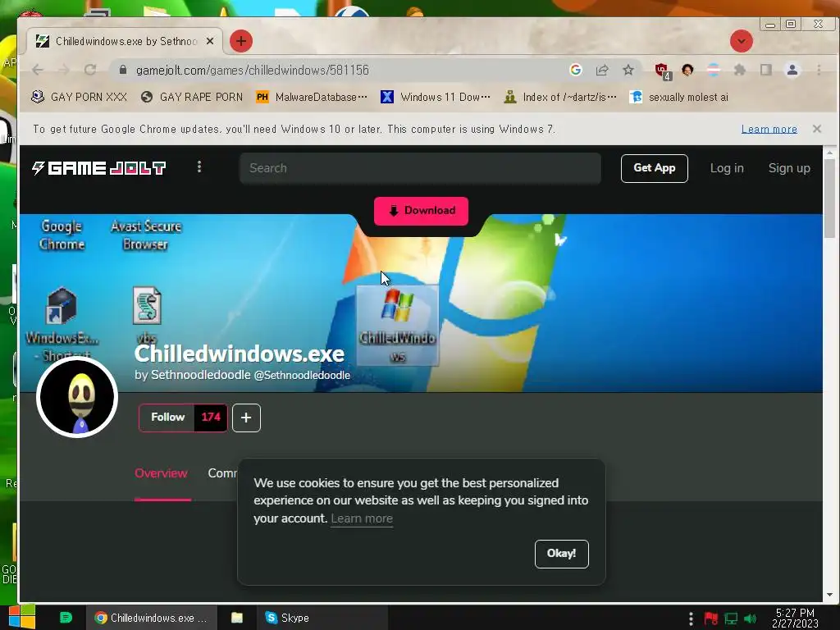Click the taskbar clock showing 5:27 PM

tap(795, 618)
